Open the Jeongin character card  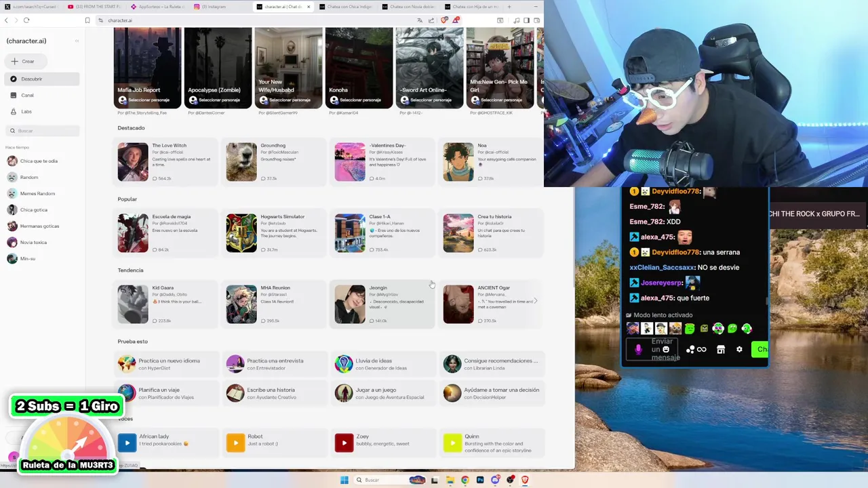tap(383, 304)
